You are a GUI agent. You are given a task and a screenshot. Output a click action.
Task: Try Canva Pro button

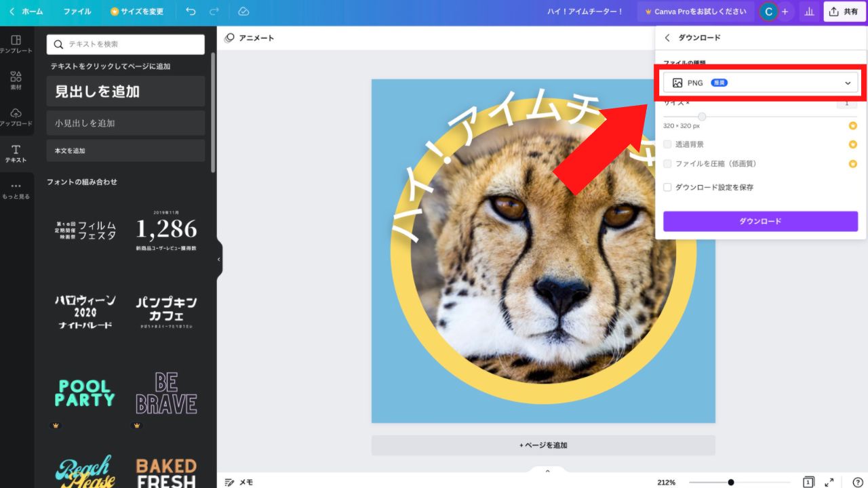[x=696, y=12]
